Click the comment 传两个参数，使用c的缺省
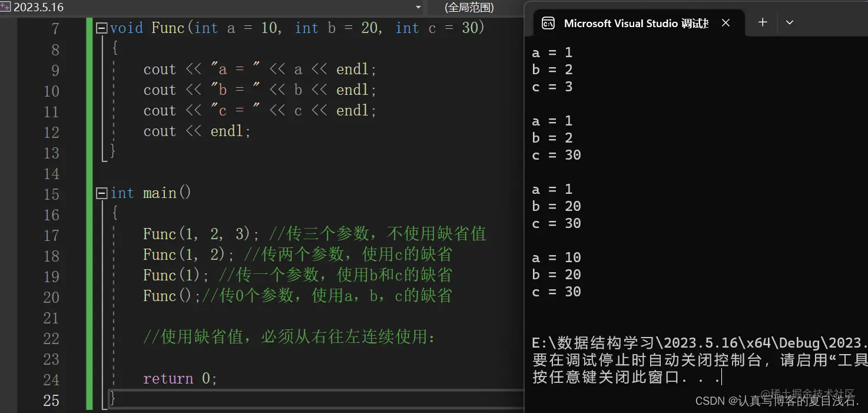This screenshot has height=413, width=868. click(348, 255)
